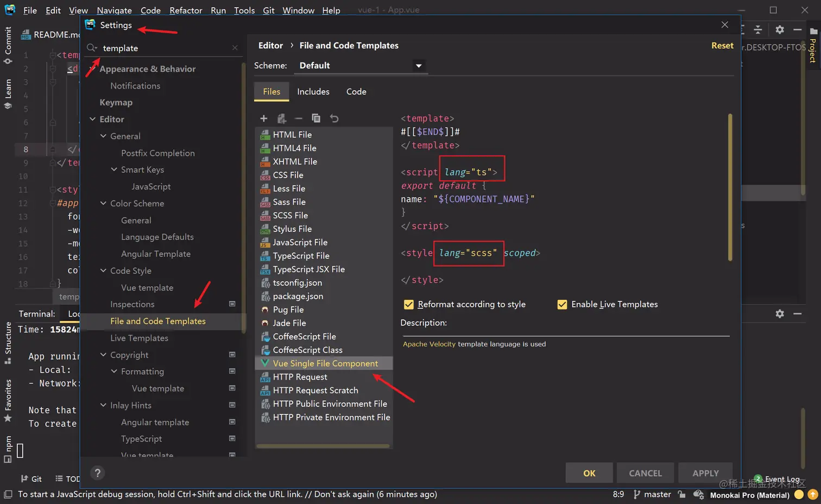Switch to the Code tab
Image resolution: width=821 pixels, height=504 pixels.
(356, 92)
